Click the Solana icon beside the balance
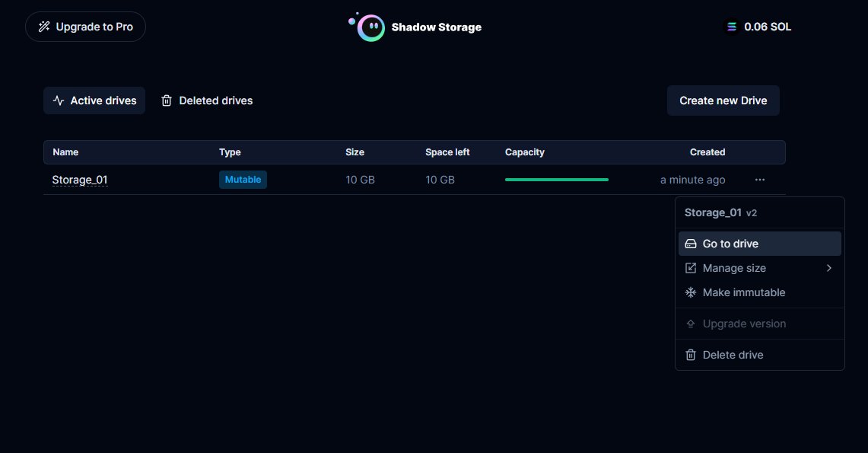The height and width of the screenshot is (453, 868). (732, 27)
